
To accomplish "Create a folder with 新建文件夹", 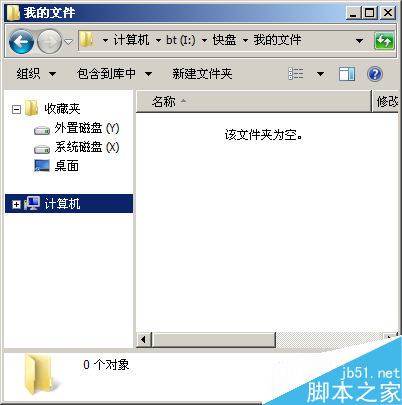I will 202,74.
